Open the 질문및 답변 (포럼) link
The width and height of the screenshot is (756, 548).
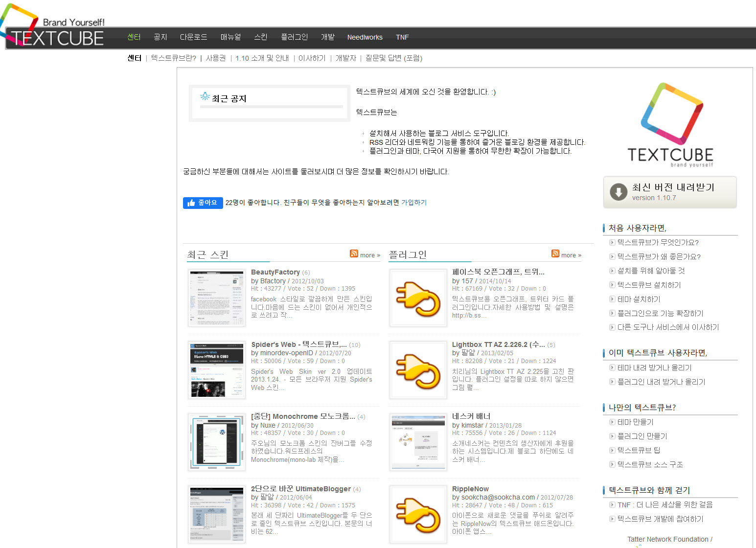tap(393, 58)
